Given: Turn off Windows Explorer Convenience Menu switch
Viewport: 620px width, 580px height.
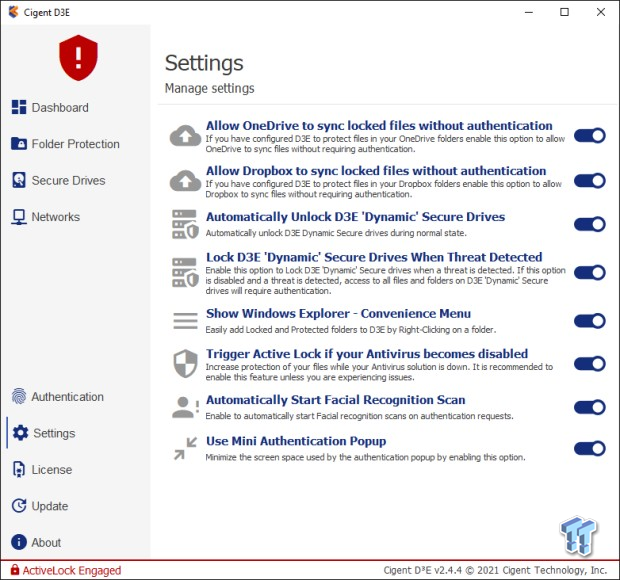Looking at the screenshot, I should coord(590,321).
